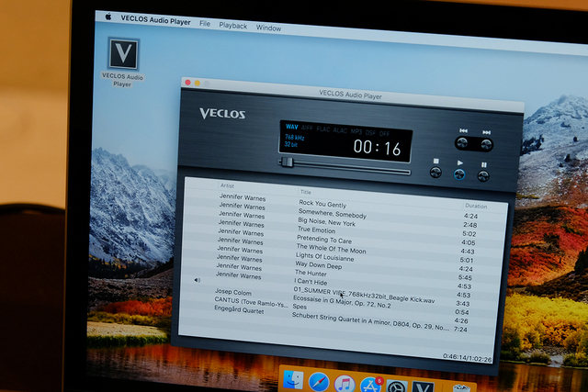Image resolution: width=588 pixels, height=392 pixels.
Task: Click the VECLOS logo in the player
Action: pyautogui.click(x=222, y=113)
